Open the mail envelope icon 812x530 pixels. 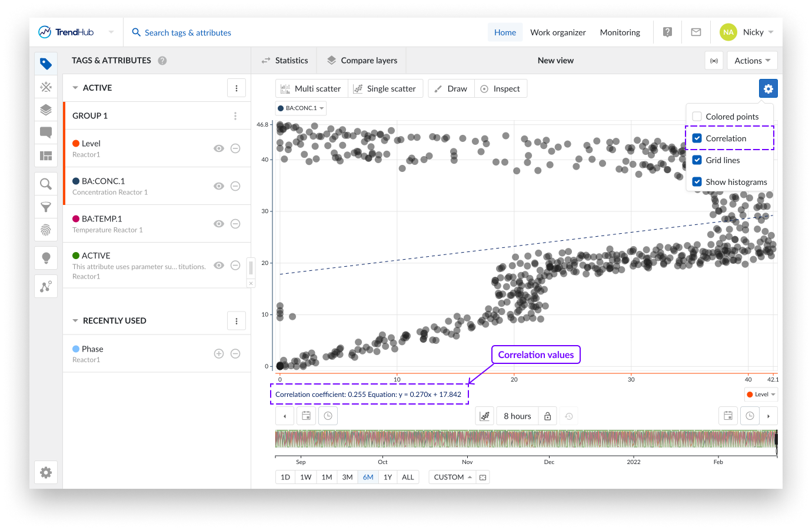click(x=695, y=32)
